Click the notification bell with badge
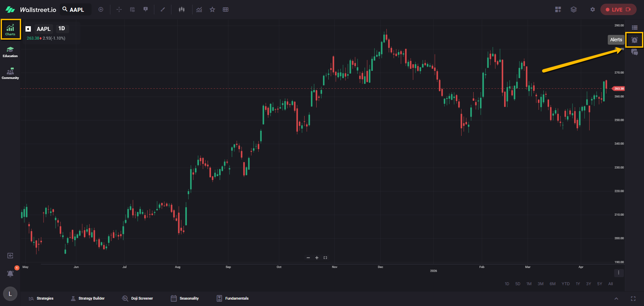 [x=10, y=273]
